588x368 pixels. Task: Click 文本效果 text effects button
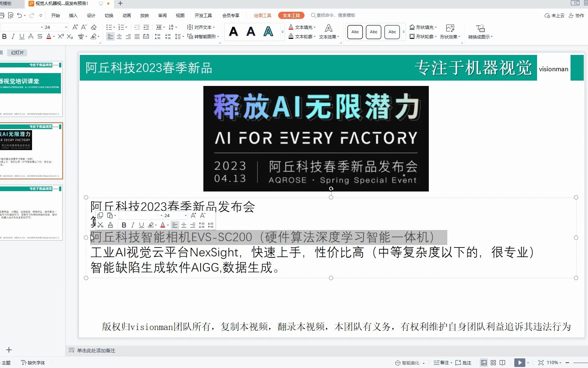point(329,32)
